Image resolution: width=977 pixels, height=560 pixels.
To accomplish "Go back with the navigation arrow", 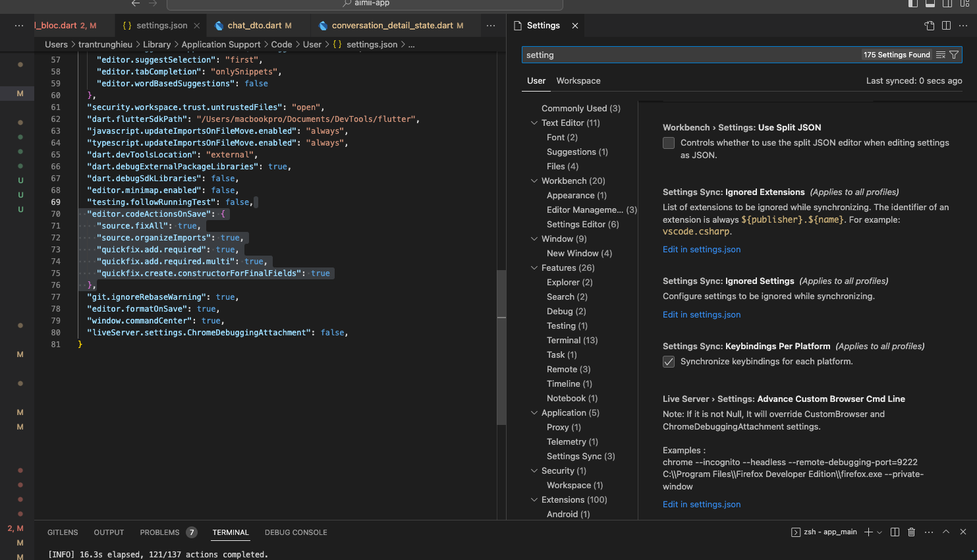I will point(136,3).
